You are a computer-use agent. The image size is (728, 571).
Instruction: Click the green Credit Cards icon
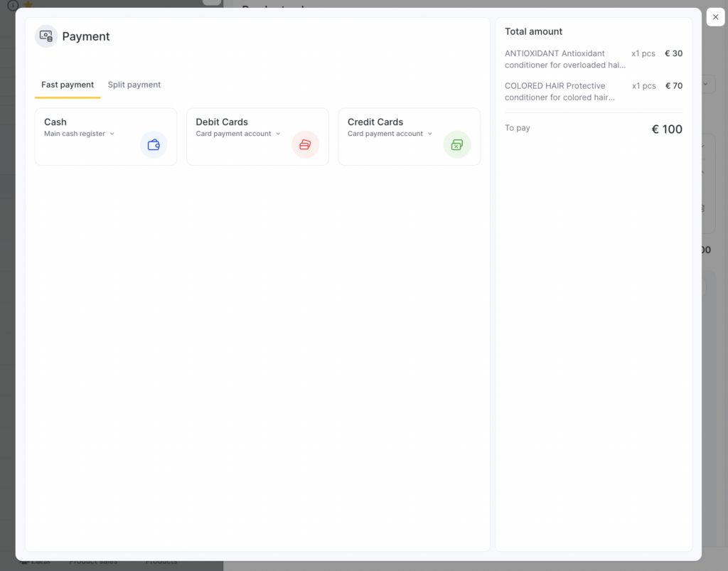[x=457, y=144]
